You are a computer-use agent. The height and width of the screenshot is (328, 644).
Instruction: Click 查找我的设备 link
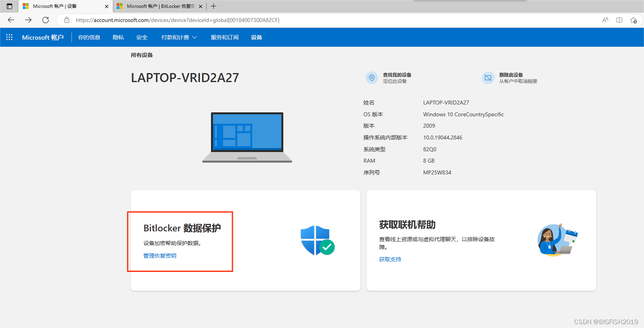(x=397, y=75)
